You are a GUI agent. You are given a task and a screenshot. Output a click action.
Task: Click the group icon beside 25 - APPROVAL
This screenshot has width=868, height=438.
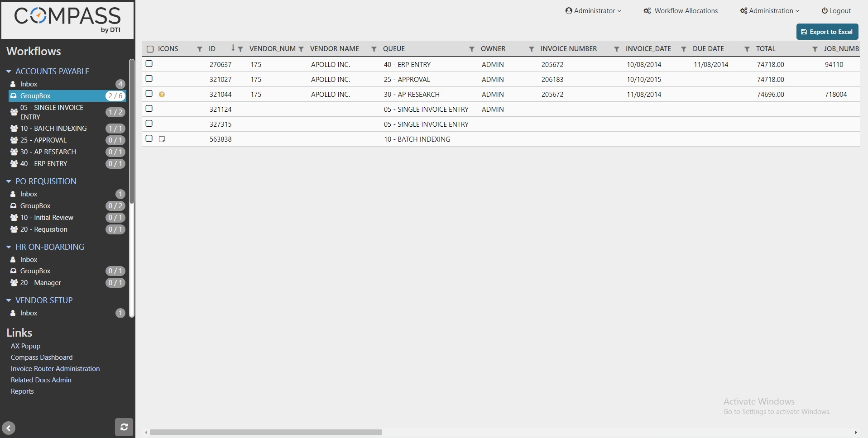pyautogui.click(x=14, y=140)
